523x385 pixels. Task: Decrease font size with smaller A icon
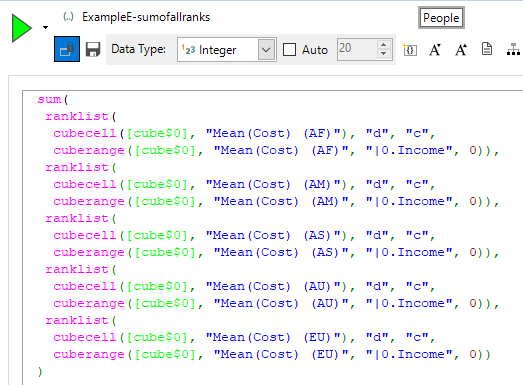click(435, 50)
